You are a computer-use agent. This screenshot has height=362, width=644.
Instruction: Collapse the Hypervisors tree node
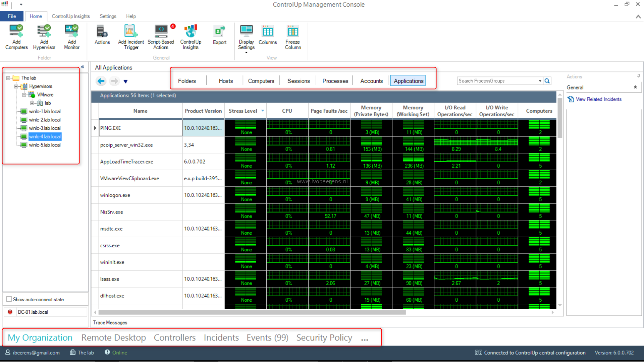pyautogui.click(x=16, y=86)
